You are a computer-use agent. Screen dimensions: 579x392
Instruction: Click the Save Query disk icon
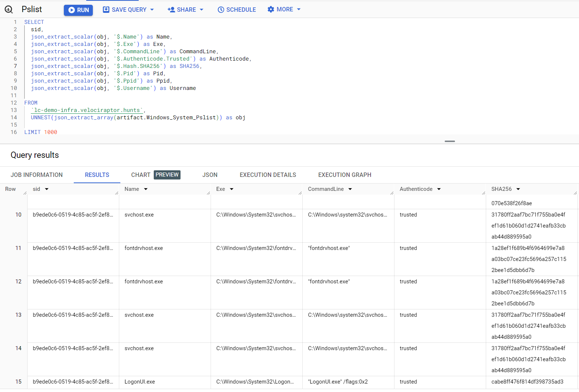(x=106, y=10)
